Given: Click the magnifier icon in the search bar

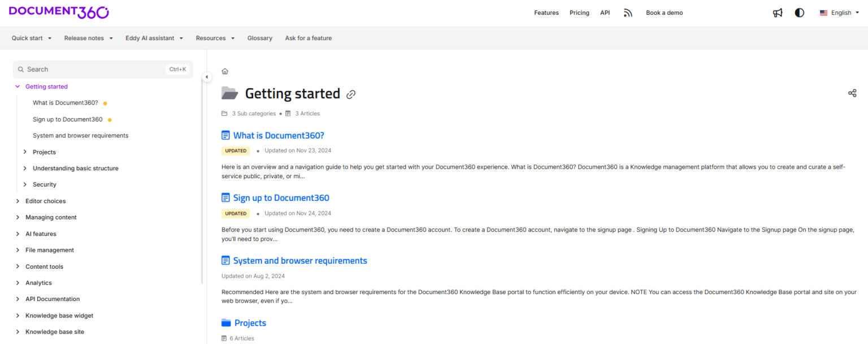Looking at the screenshot, I should point(20,69).
